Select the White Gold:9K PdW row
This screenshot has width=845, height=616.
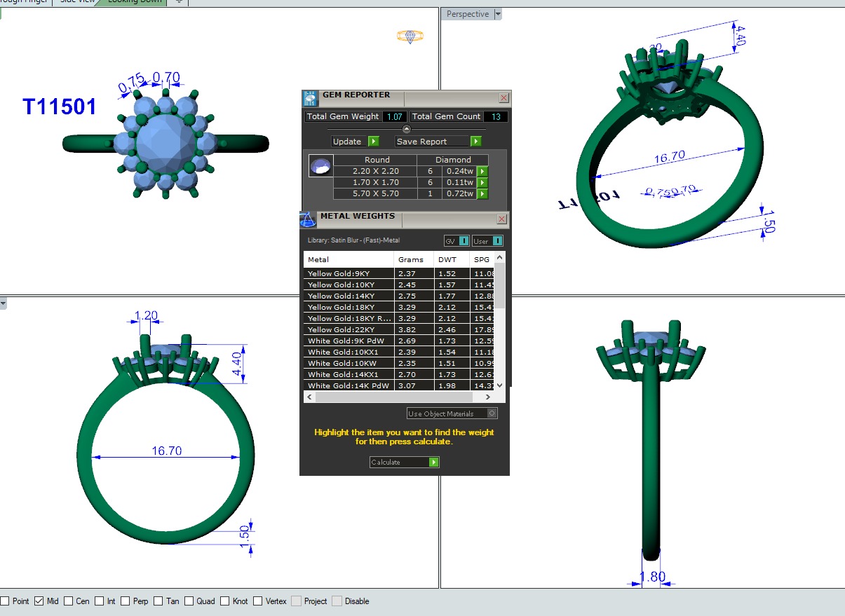[x=399, y=341]
